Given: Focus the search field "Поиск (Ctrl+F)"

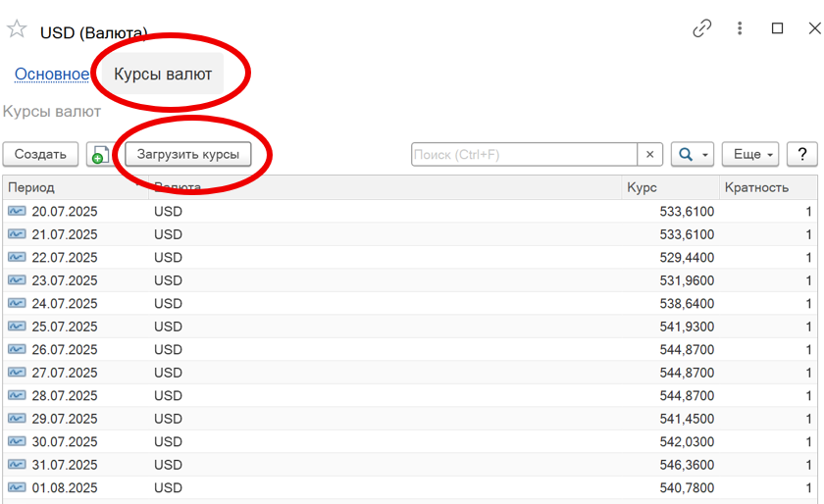Looking at the screenshot, I should [x=524, y=155].
